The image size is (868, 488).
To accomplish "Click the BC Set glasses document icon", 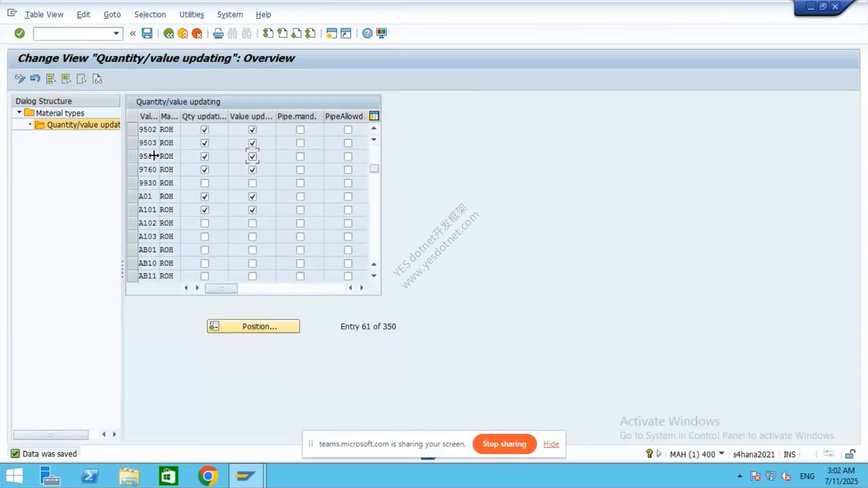I will click(x=97, y=79).
